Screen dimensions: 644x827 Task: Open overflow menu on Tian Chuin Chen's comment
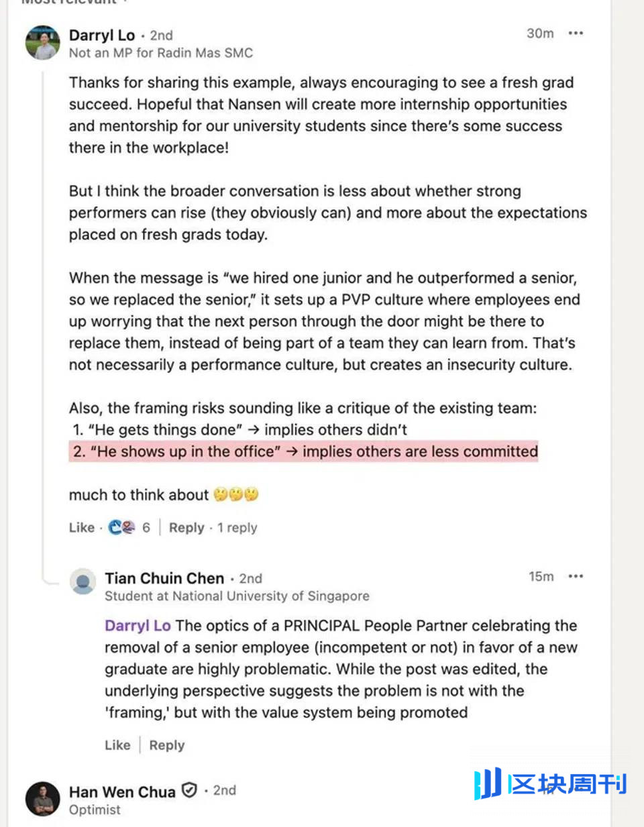click(x=576, y=575)
